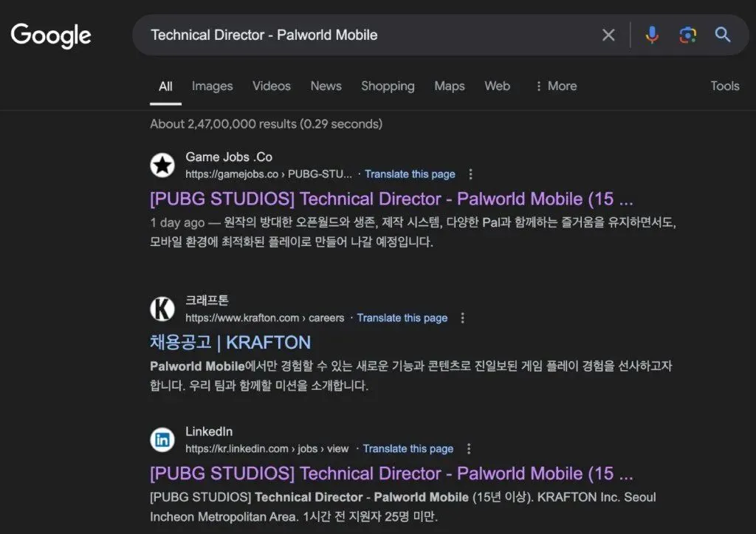Open the News tab
This screenshot has height=534, width=756.
pos(326,86)
